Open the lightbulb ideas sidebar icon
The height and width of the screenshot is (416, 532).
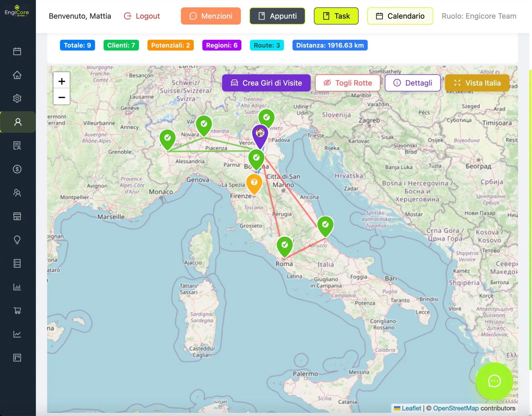tap(17, 240)
